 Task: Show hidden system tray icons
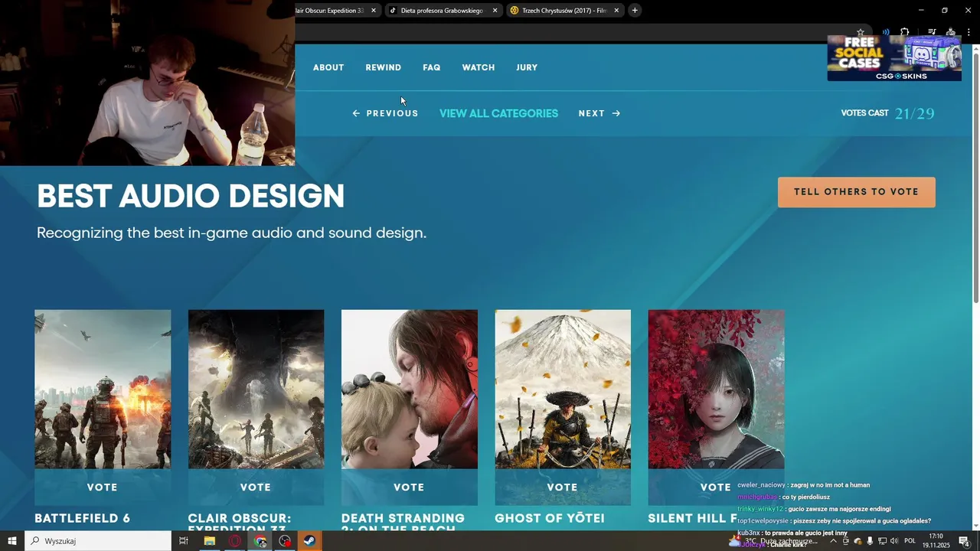click(833, 541)
